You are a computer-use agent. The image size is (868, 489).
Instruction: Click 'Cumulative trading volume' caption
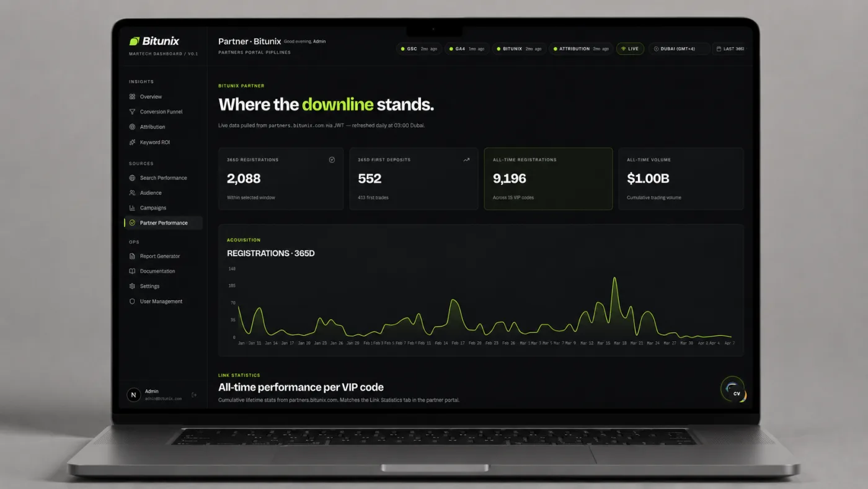point(654,197)
